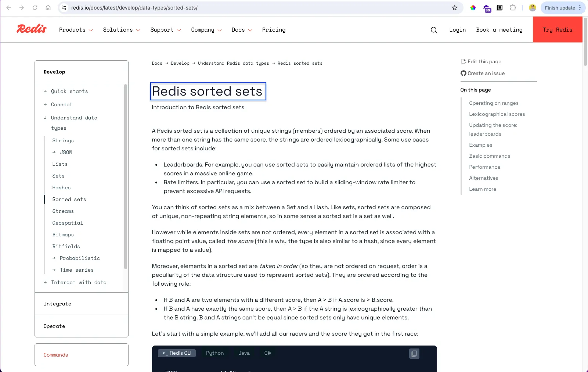Open the black square extension icon
The height and width of the screenshot is (372, 588).
coord(500,8)
